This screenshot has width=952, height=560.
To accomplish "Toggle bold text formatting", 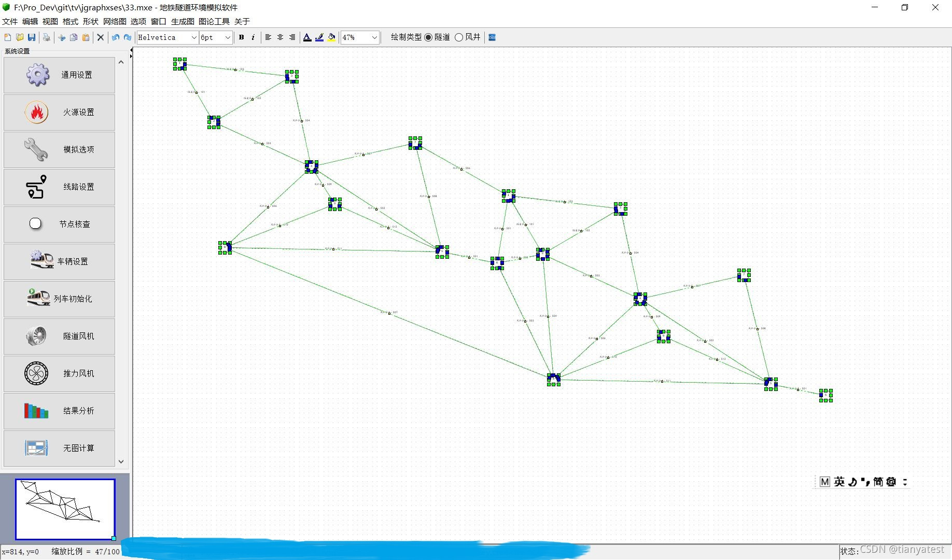I will pos(241,37).
